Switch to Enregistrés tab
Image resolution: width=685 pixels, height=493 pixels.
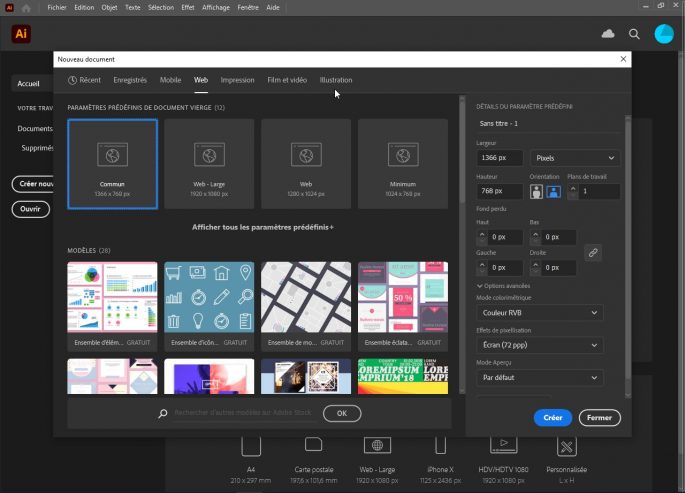click(130, 80)
